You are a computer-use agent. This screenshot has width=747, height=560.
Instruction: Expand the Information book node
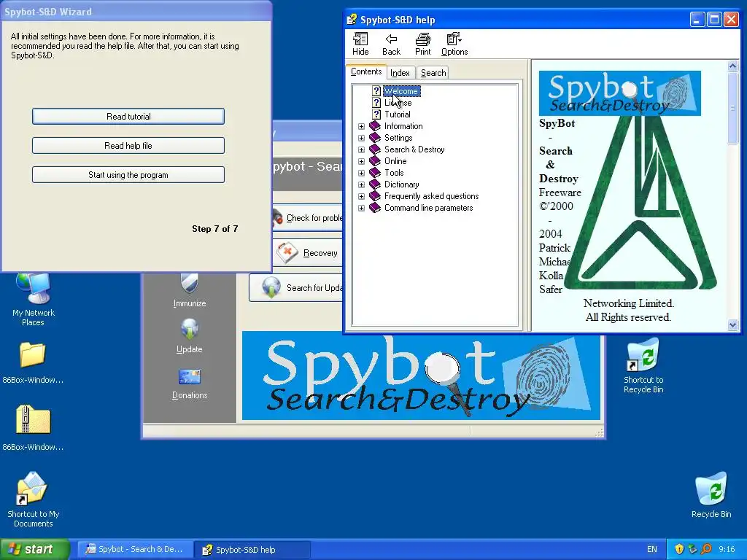point(361,126)
